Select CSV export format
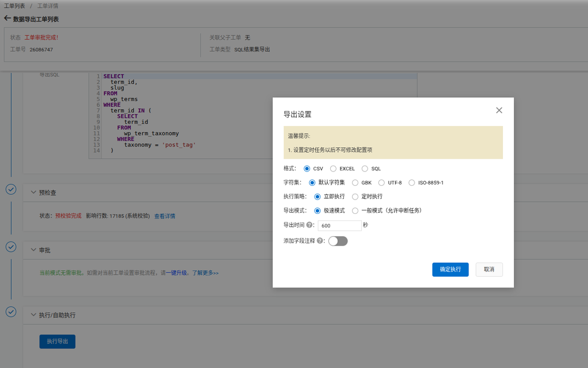Viewport: 588px width, 368px height. (307, 168)
